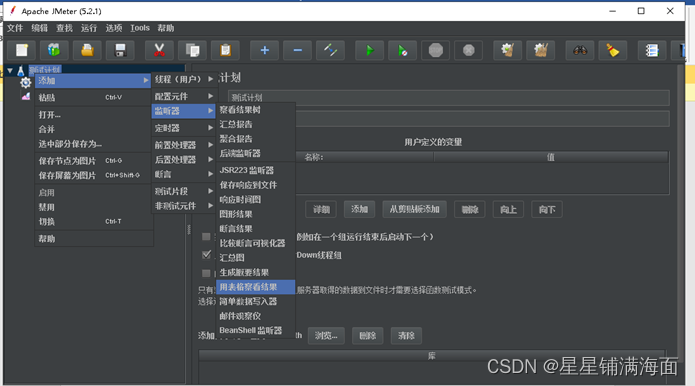Click the test plan name input field
The image size is (695, 386).
coord(449,98)
